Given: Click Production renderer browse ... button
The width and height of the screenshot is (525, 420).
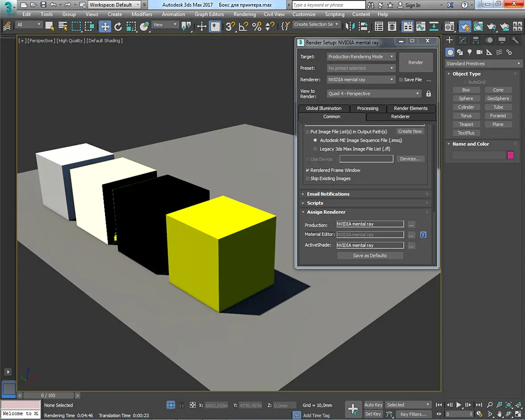Looking at the screenshot, I should [x=412, y=224].
